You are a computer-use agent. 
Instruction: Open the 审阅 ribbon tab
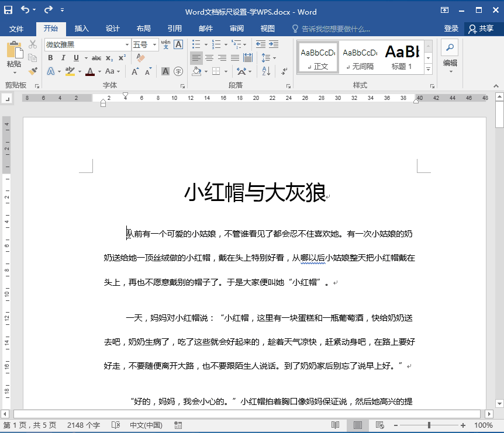tap(236, 28)
